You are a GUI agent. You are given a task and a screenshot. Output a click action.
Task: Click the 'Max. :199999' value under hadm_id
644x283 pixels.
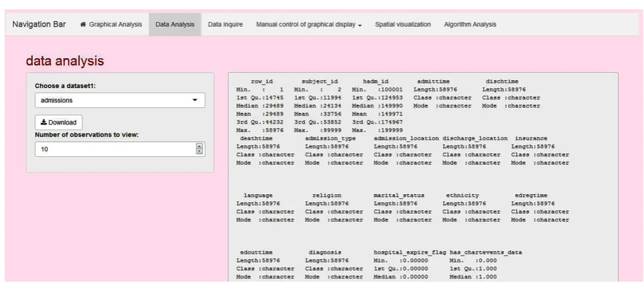(378, 130)
